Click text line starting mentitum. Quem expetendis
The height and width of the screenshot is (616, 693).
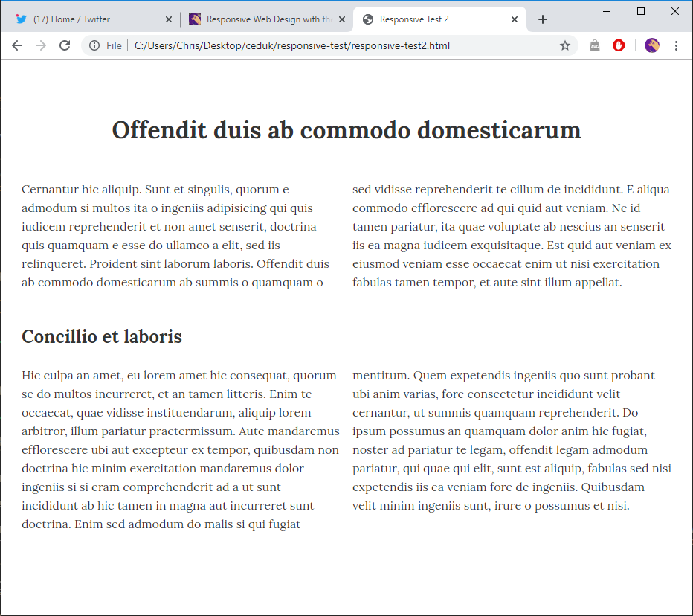click(503, 376)
